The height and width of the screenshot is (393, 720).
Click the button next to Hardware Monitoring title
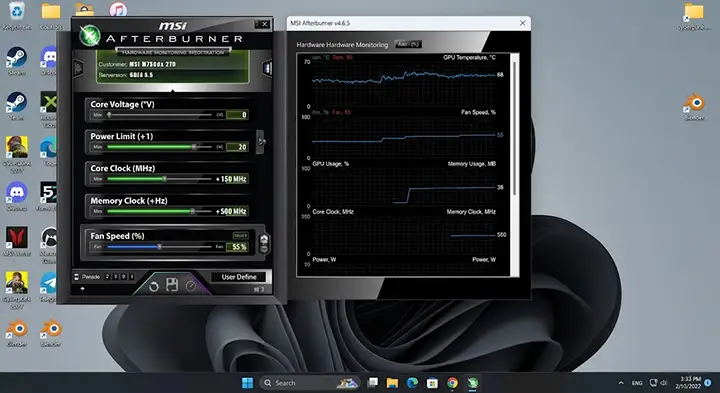pyautogui.click(x=408, y=45)
